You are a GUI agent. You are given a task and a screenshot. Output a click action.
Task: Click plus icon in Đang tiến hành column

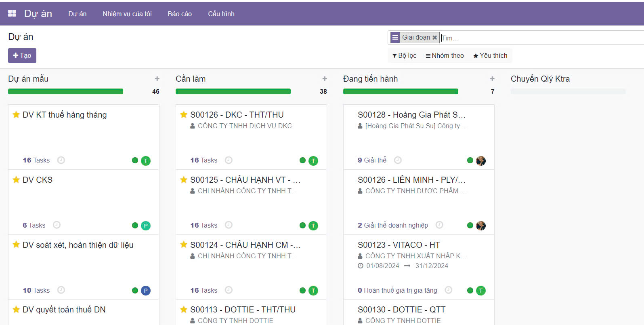point(492,79)
